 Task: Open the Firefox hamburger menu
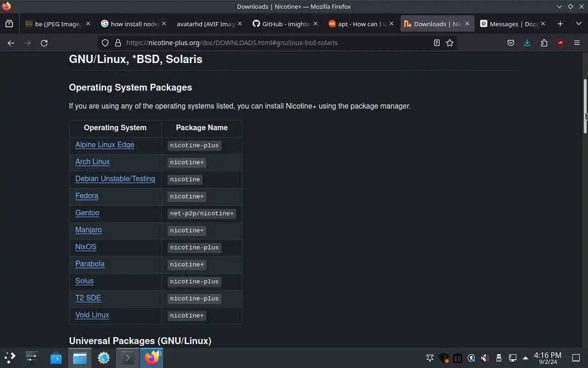(577, 43)
